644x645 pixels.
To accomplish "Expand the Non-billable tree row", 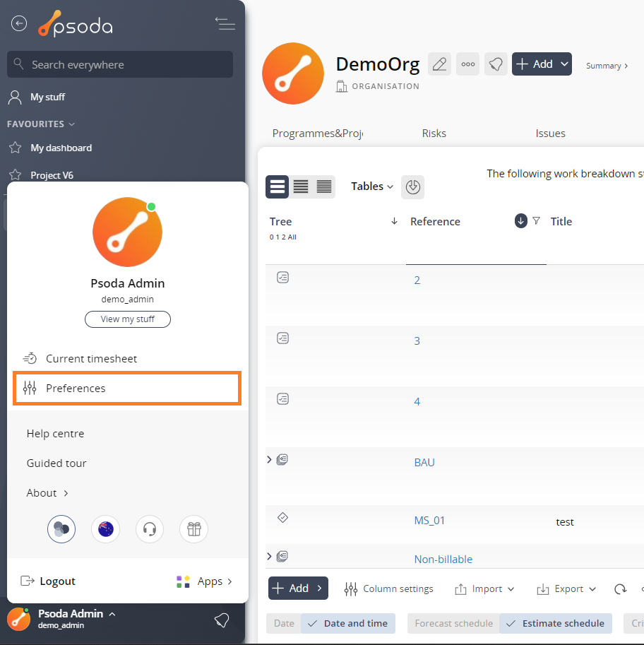I will 269,556.
